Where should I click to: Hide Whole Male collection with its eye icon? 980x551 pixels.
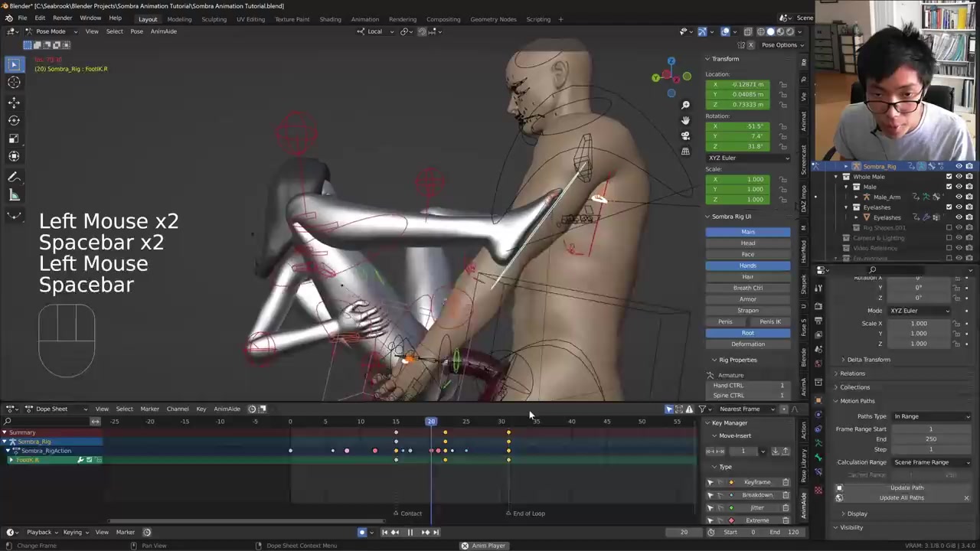coord(959,177)
